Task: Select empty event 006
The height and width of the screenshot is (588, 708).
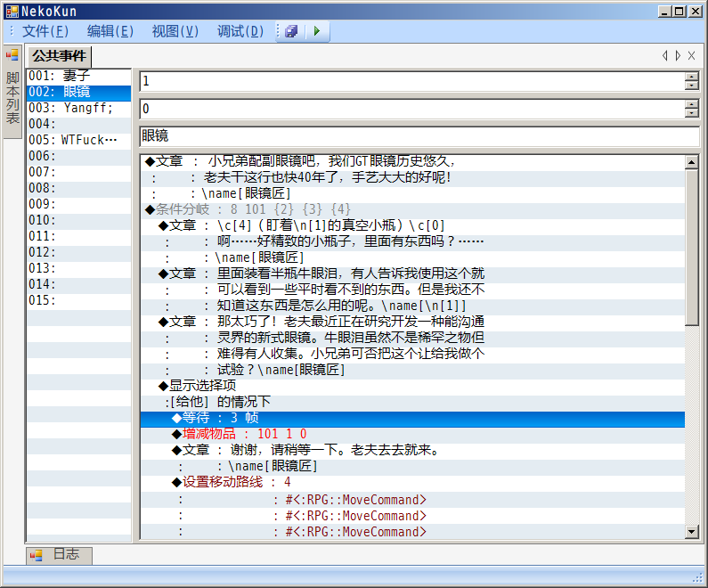Action: point(79,156)
